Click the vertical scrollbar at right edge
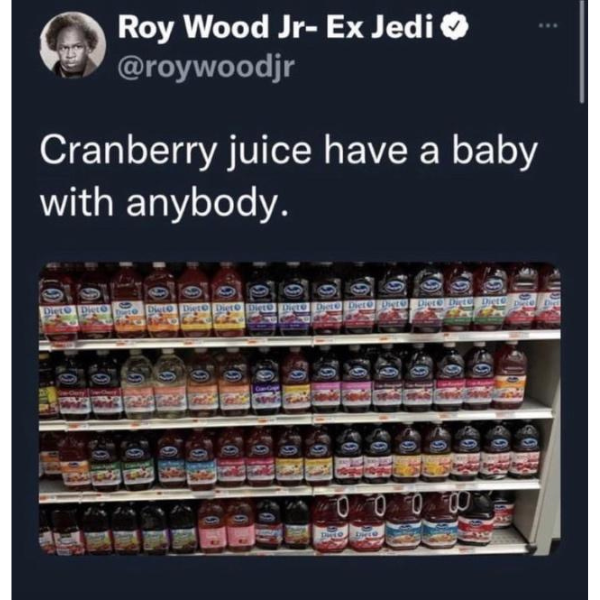The height and width of the screenshot is (600, 600). point(582,52)
